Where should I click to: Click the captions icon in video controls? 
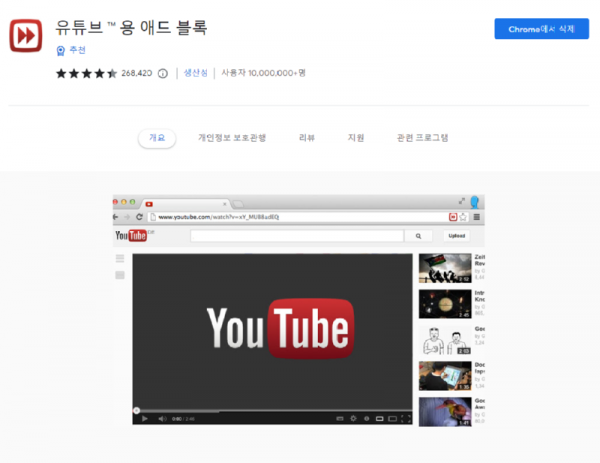340,419
